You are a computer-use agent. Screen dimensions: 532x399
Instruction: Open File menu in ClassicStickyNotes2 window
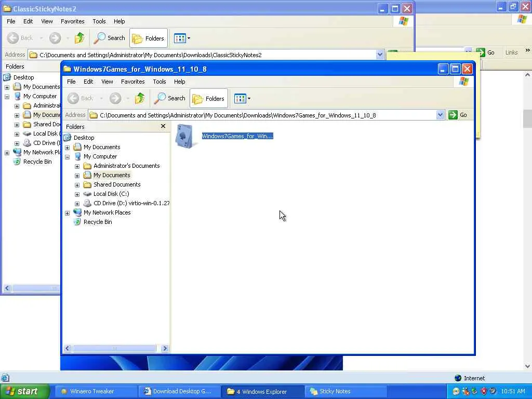[11, 21]
